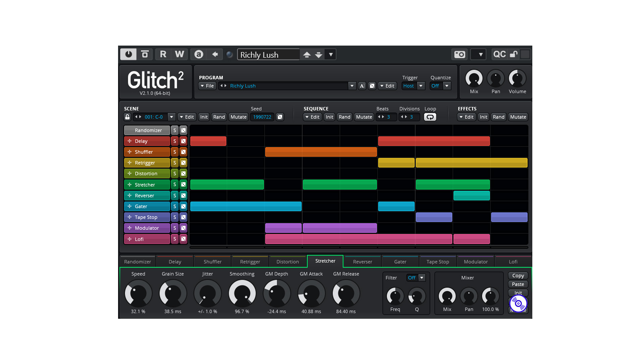Solo the Stretcher effect lane
644x362 pixels.
pos(174,184)
